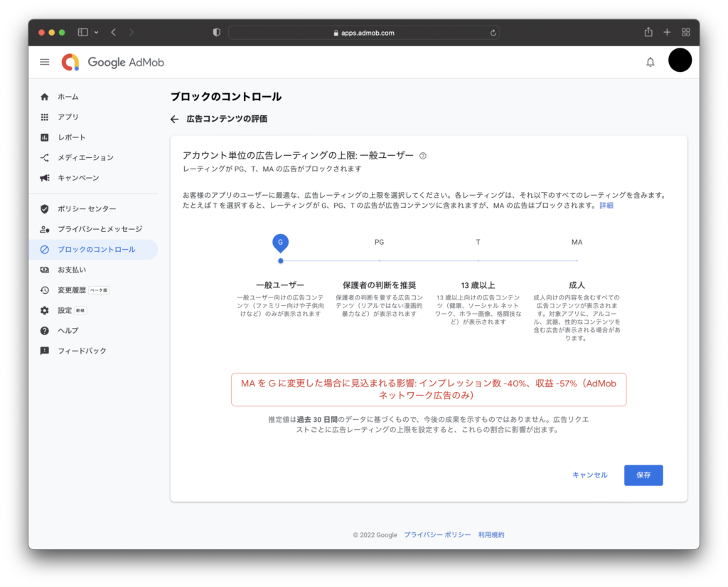Click the キャンセル button
This screenshot has width=728, height=587.
pyautogui.click(x=590, y=475)
